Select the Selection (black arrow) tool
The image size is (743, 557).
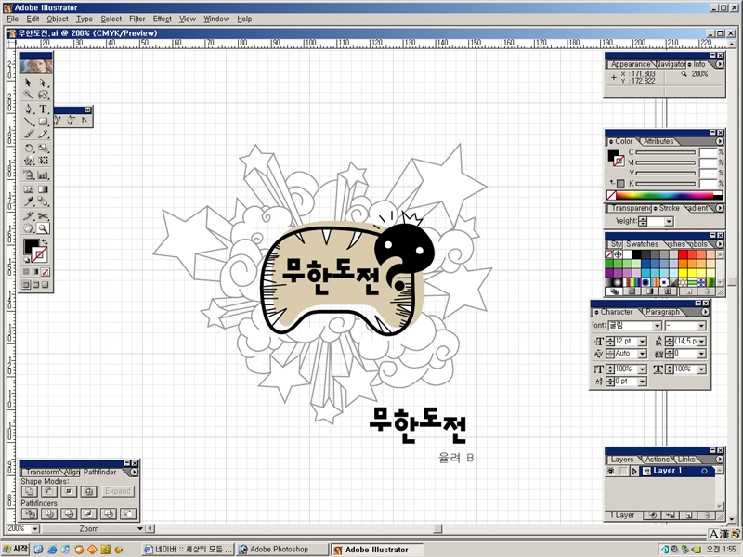(28, 82)
